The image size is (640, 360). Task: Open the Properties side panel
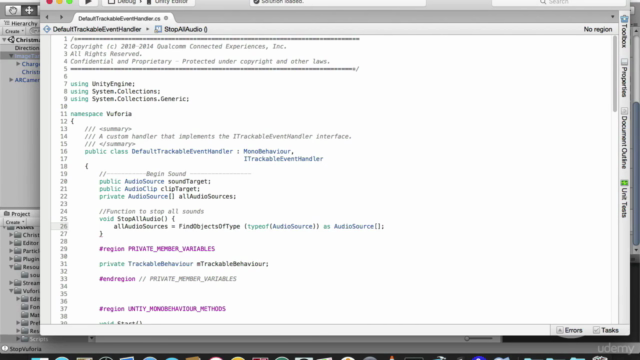click(x=624, y=78)
